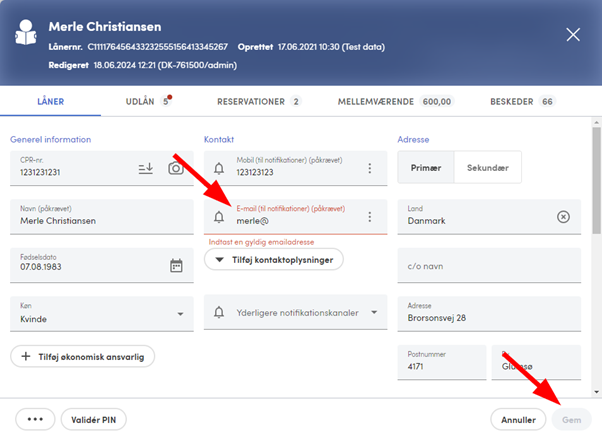Select Sekundær address toggle
The height and width of the screenshot is (440, 602).
[x=488, y=168]
